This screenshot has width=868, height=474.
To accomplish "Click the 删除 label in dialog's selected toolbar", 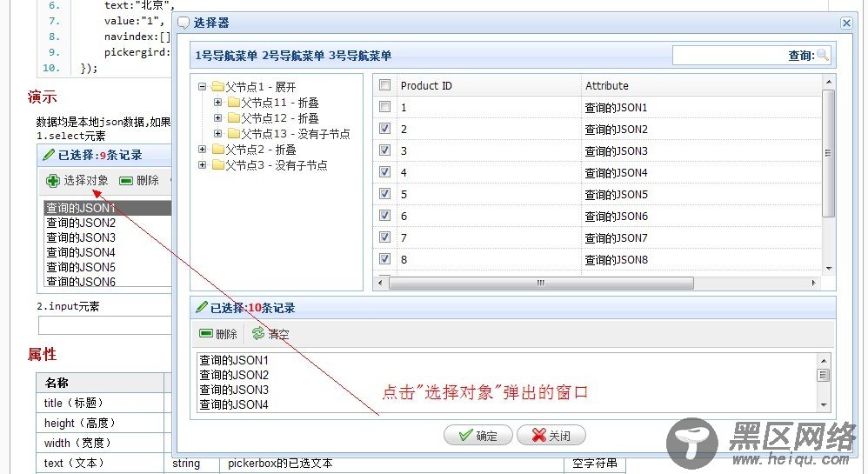I will coord(226,334).
